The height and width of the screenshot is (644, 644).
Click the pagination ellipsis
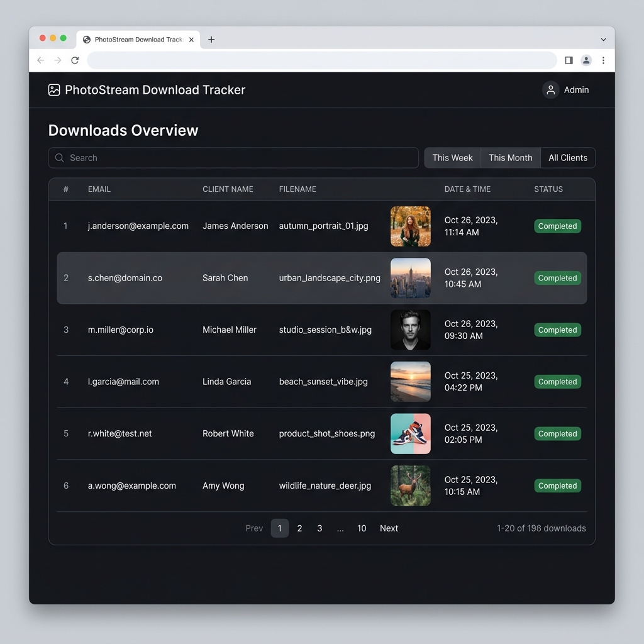click(x=340, y=530)
